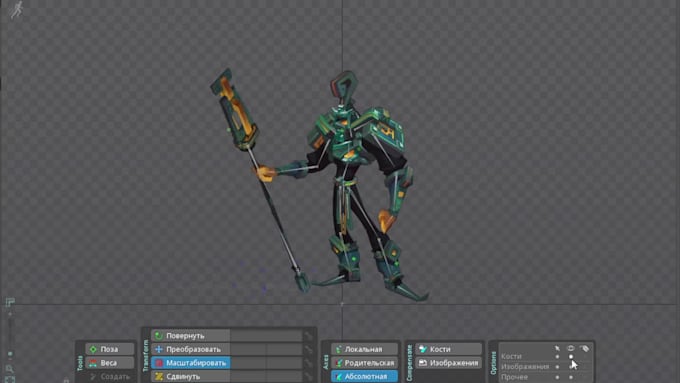Toggle selectability dot for Кости in Options
Image resolution: width=680 pixels, height=383 pixels.
[557, 357]
